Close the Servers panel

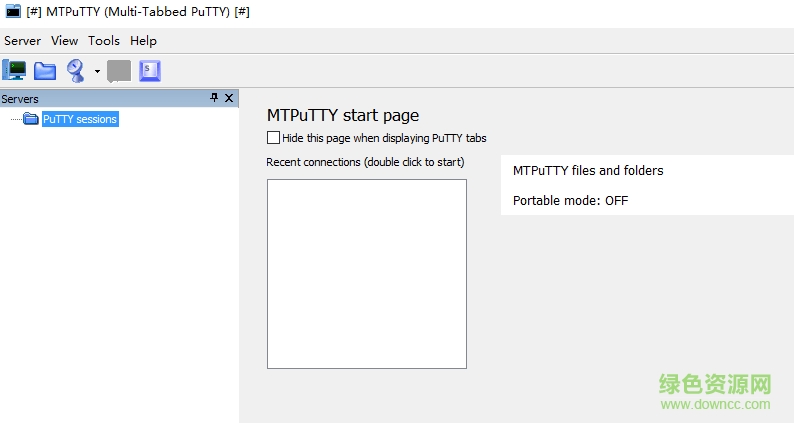229,98
